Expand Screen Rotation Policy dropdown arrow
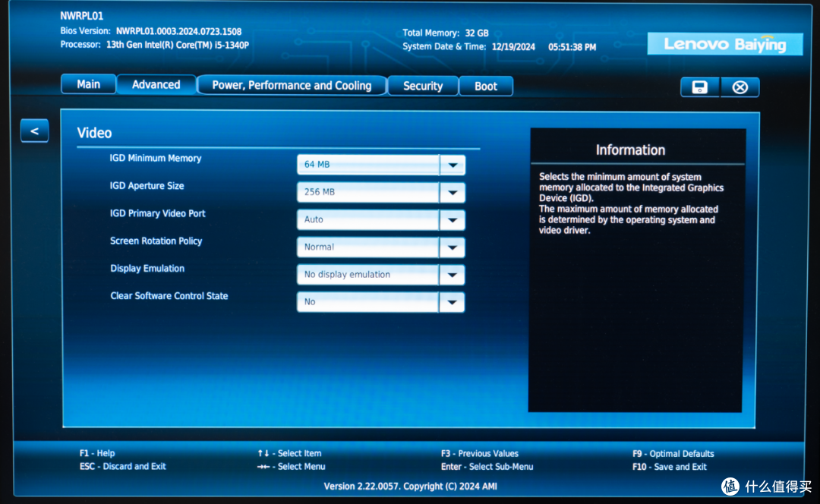 tap(453, 247)
